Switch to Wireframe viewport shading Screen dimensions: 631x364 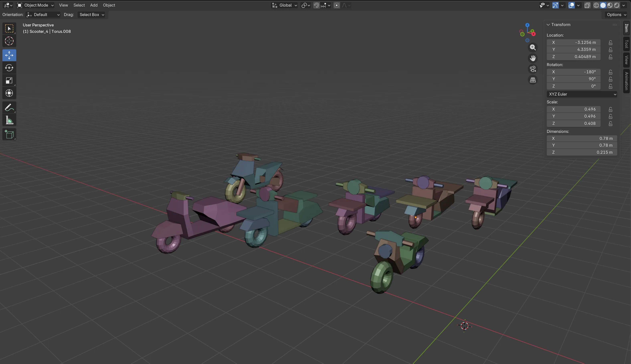(596, 5)
